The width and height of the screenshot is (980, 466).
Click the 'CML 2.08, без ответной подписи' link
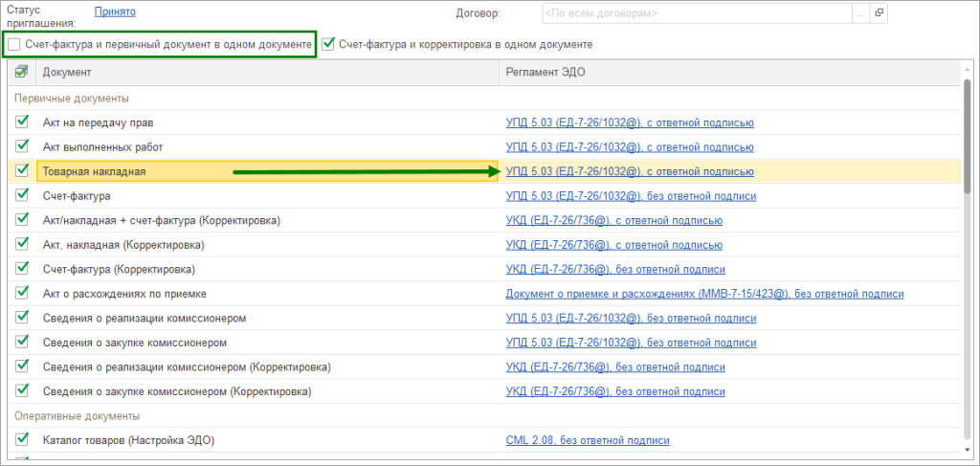(588, 440)
